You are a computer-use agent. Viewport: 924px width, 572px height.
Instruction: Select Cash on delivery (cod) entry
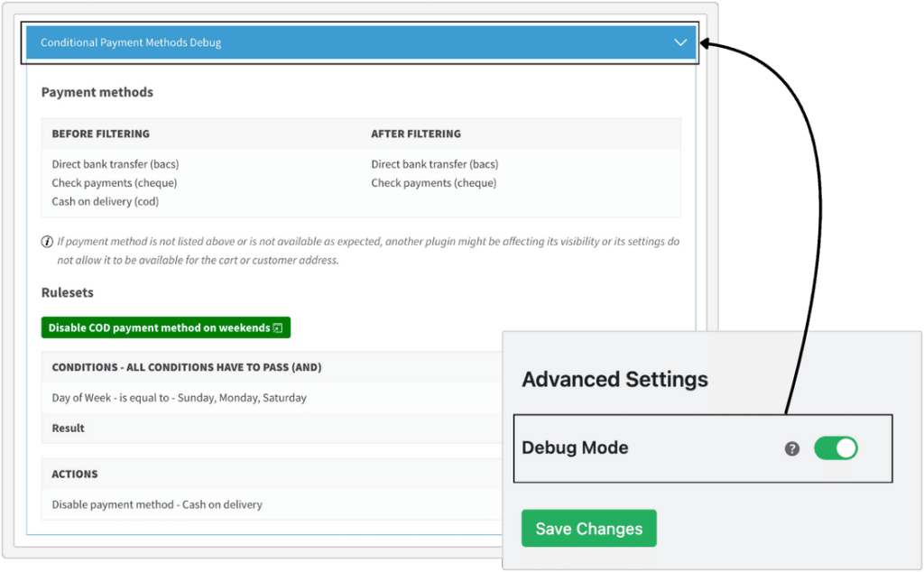(106, 201)
